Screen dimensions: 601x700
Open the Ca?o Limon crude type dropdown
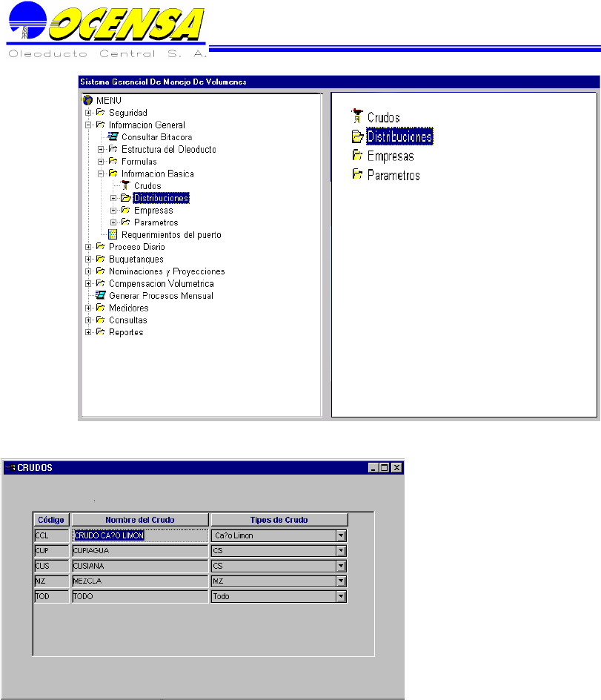342,535
